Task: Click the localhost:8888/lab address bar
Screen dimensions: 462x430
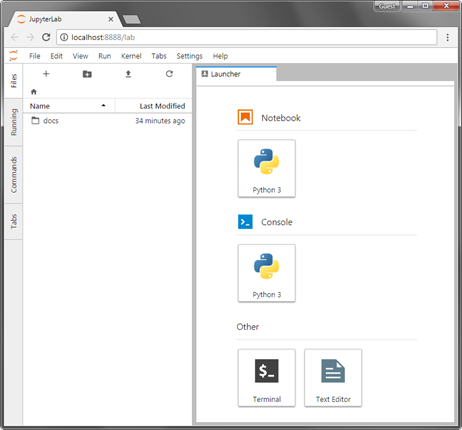Action: 247,37
